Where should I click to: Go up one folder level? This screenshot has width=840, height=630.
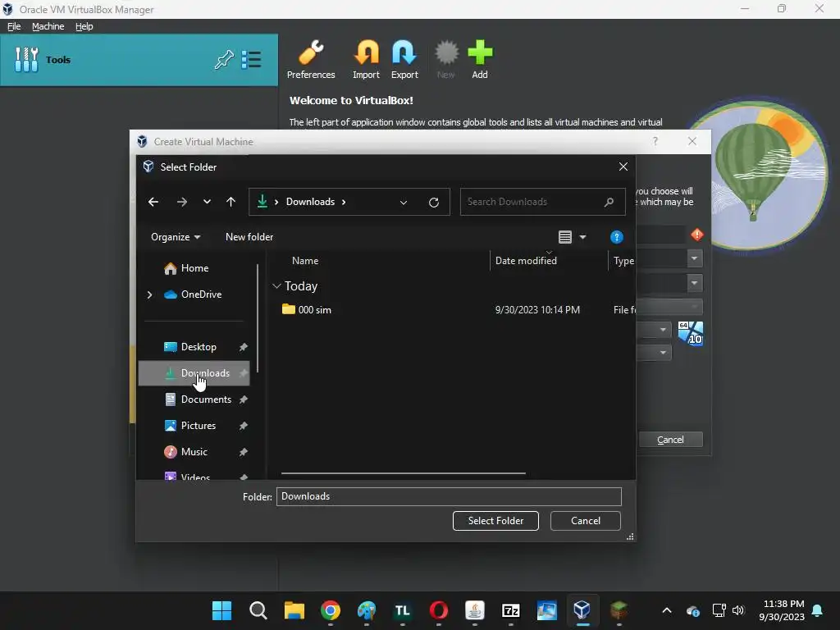point(231,202)
